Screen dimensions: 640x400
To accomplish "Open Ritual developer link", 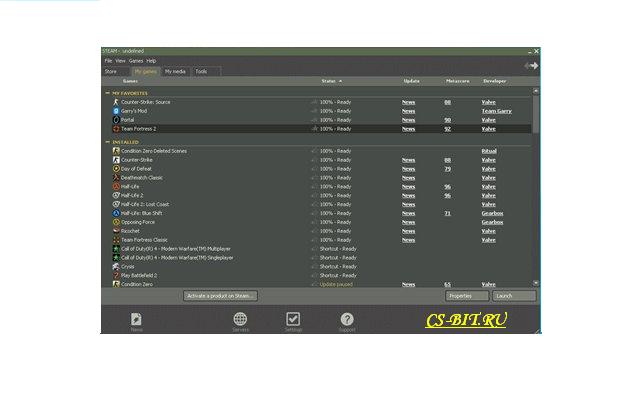I will click(489, 151).
